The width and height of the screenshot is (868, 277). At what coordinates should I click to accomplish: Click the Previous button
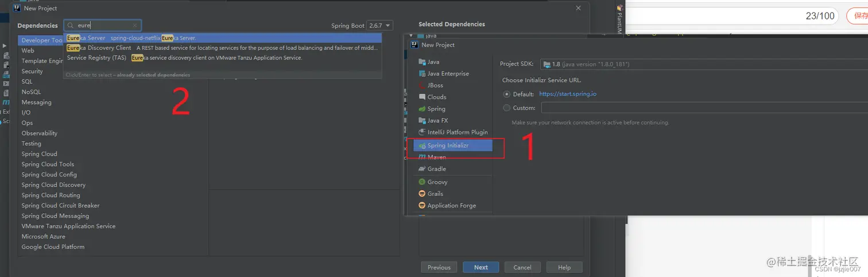click(439, 267)
